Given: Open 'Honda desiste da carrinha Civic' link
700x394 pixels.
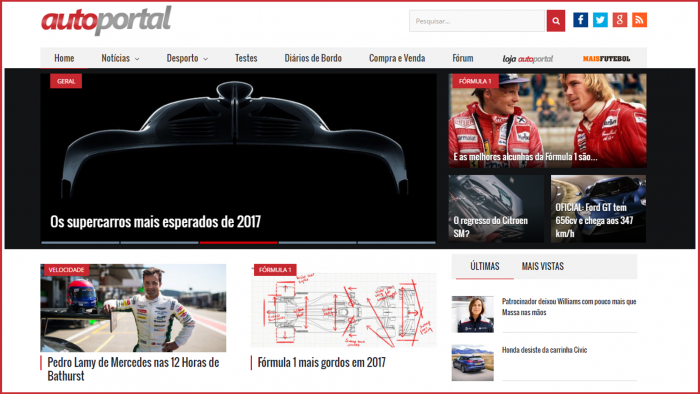Looking at the screenshot, I should point(544,350).
